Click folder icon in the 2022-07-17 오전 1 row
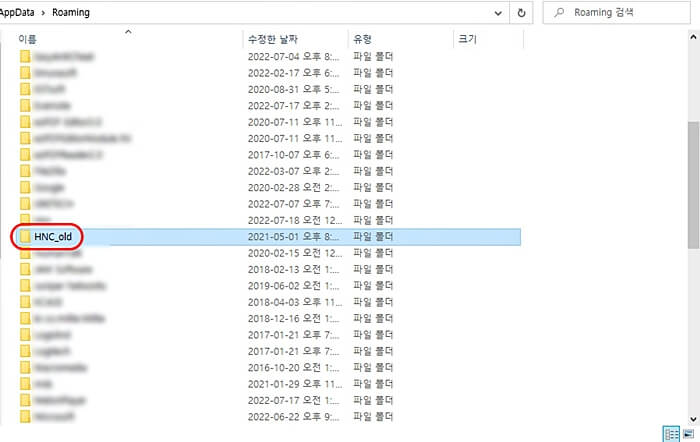700x442 pixels. [x=25, y=400]
